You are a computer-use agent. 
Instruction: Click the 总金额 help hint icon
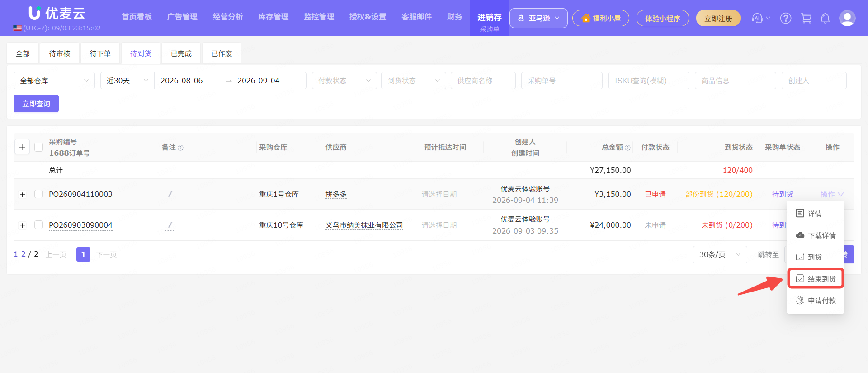[x=627, y=148]
